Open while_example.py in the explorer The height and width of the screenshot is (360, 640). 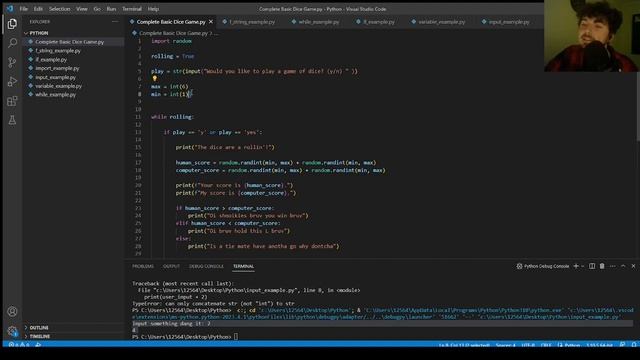coord(73,95)
